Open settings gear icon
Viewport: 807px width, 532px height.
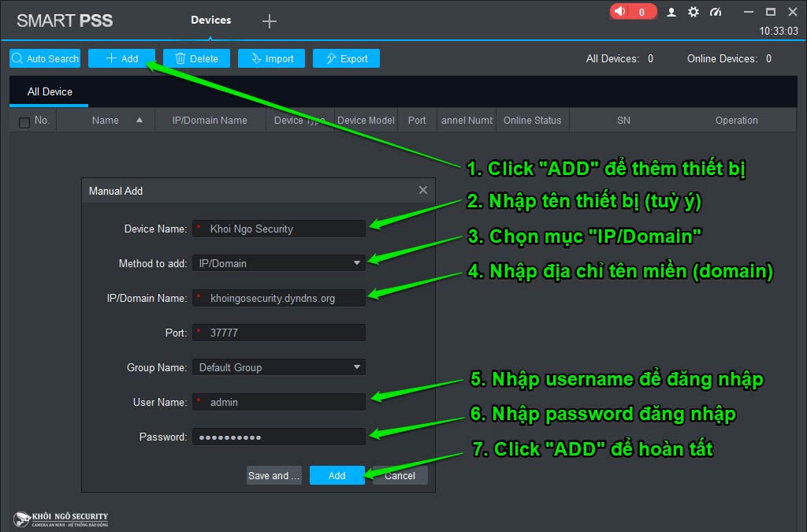pyautogui.click(x=694, y=12)
